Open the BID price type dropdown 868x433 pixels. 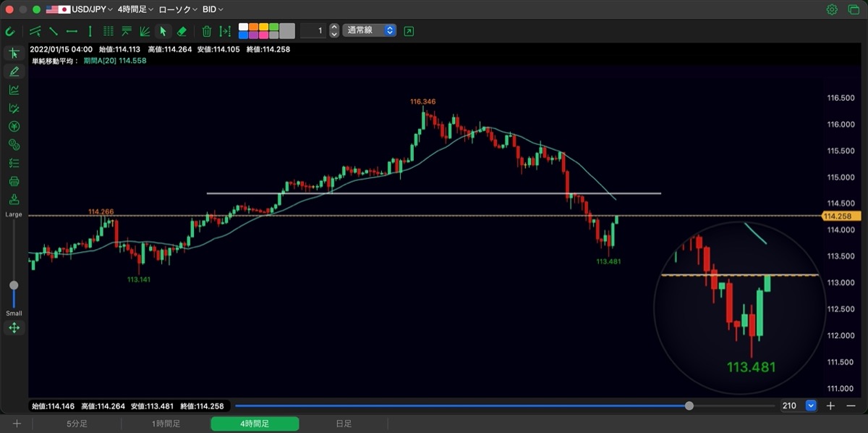(213, 9)
